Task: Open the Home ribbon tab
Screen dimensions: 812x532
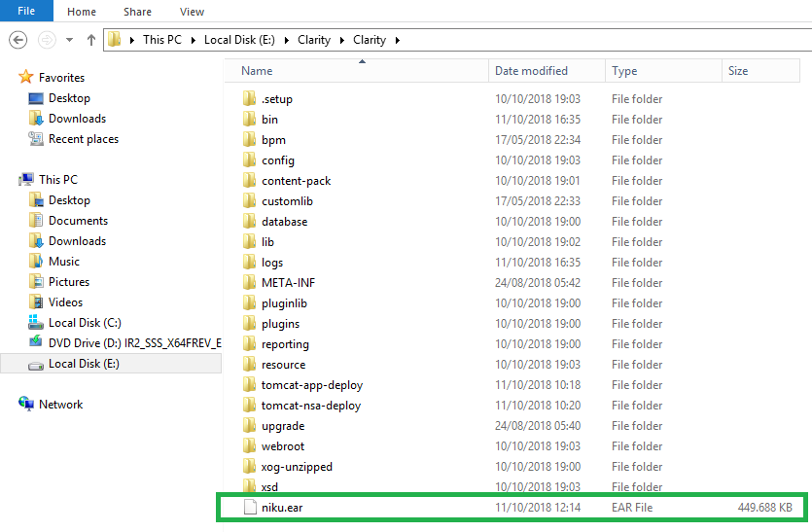Action: [x=82, y=12]
